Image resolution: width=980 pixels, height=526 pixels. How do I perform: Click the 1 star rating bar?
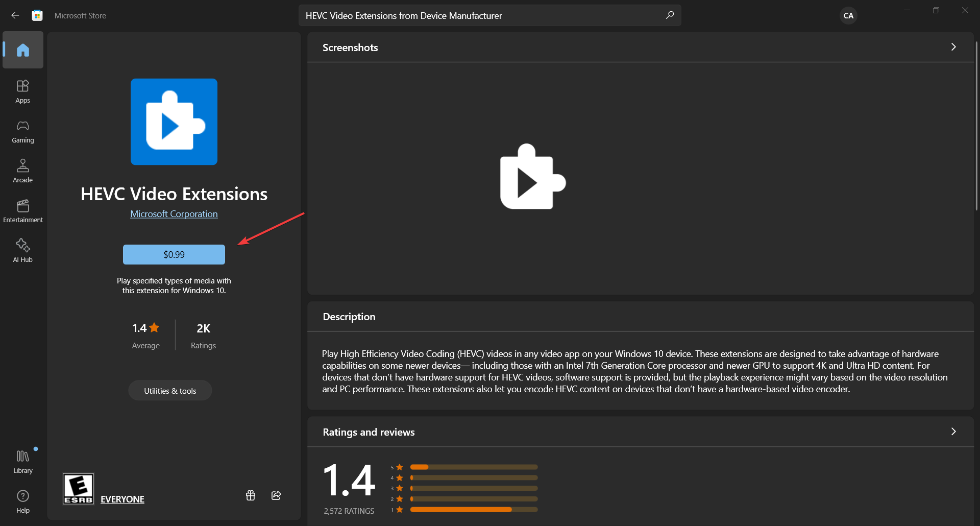pyautogui.click(x=474, y=510)
